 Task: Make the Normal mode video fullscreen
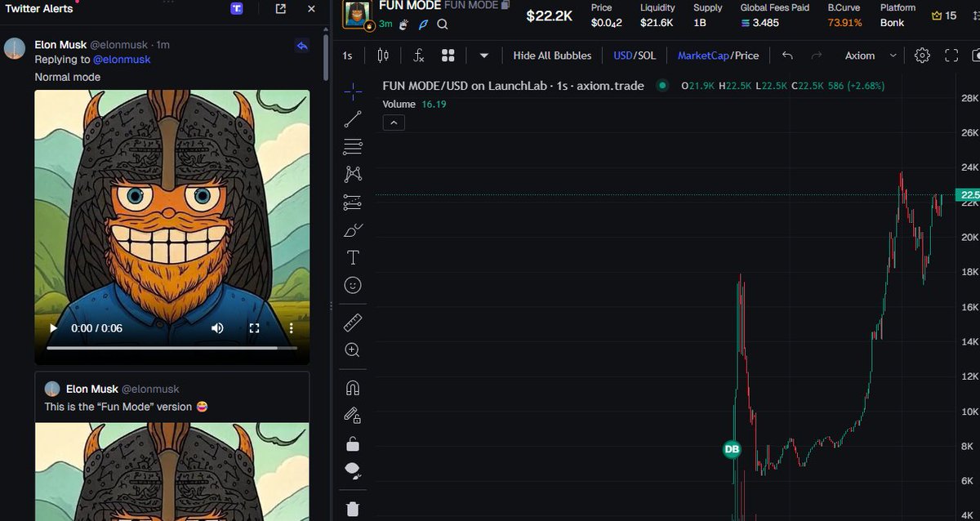[x=254, y=328]
